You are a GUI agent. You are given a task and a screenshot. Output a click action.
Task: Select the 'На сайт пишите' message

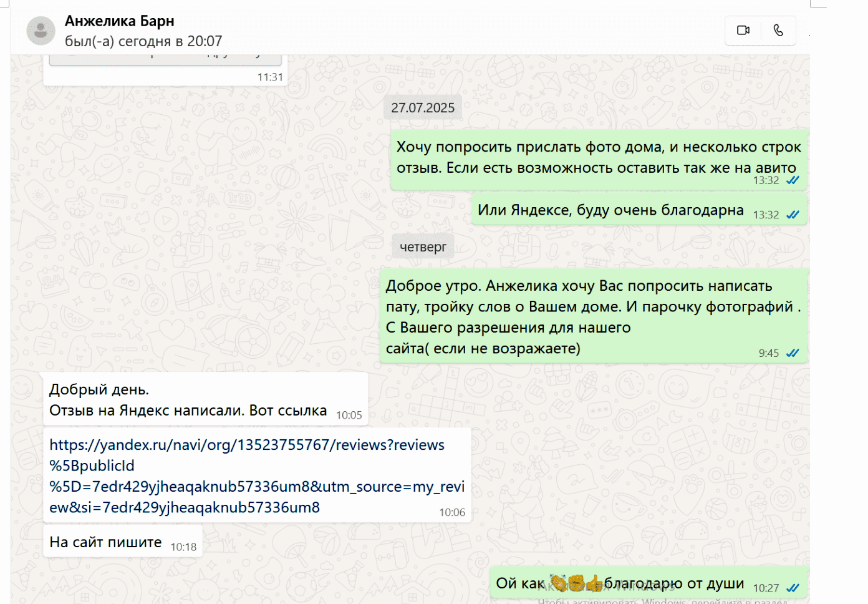pyautogui.click(x=105, y=542)
